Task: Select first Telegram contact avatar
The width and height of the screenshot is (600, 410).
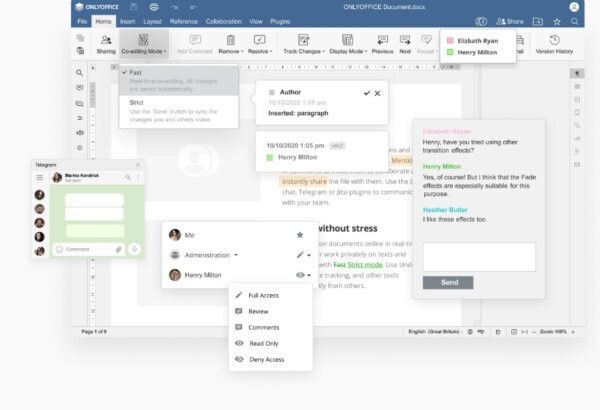Action: (39, 195)
